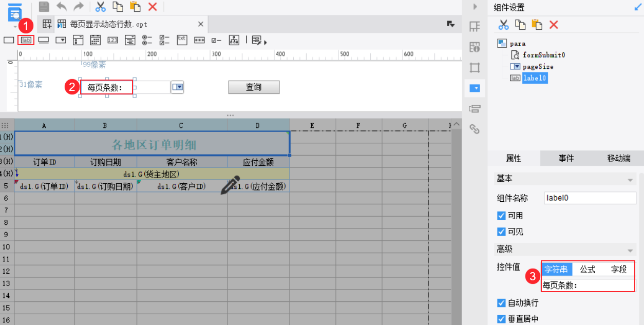
Task: Select the radio button group widget
Action: pyautogui.click(x=147, y=40)
